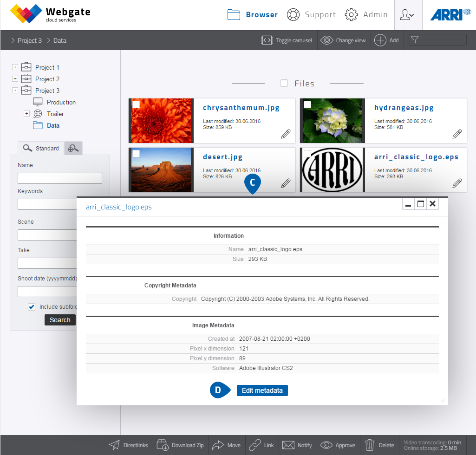Select Project 3 in the tree
The height and width of the screenshot is (455, 476).
tap(47, 91)
